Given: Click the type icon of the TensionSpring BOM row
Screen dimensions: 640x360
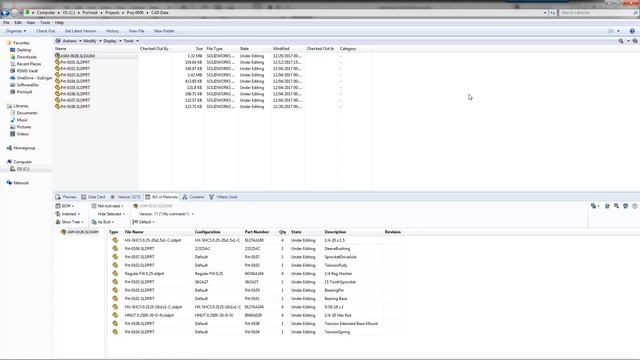Looking at the screenshot, I should click(x=115, y=332).
